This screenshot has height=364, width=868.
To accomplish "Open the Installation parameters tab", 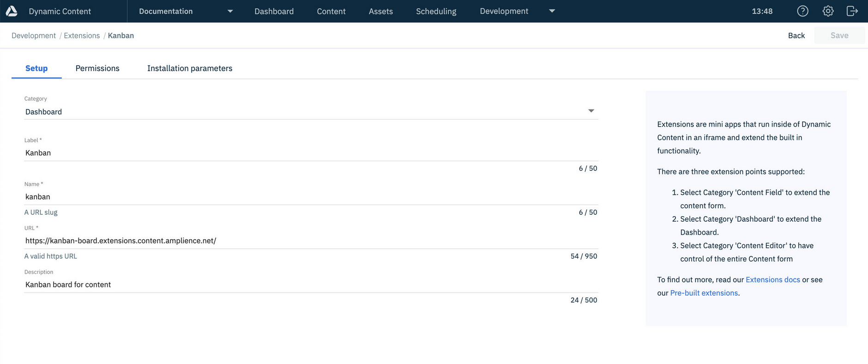I will (190, 68).
